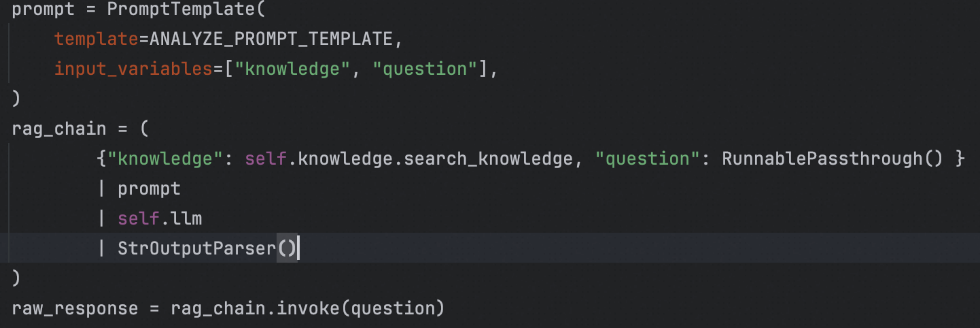The height and width of the screenshot is (328, 980).
Task: Click prompt in the pipe chain
Action: point(150,188)
